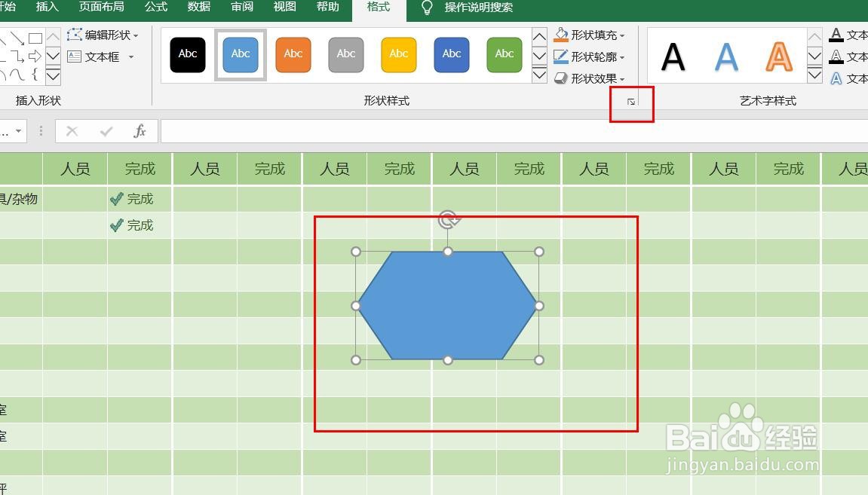Image resolution: width=868 pixels, height=495 pixels.
Task: Open the 形状轮廓 dropdown
Action: [590, 57]
